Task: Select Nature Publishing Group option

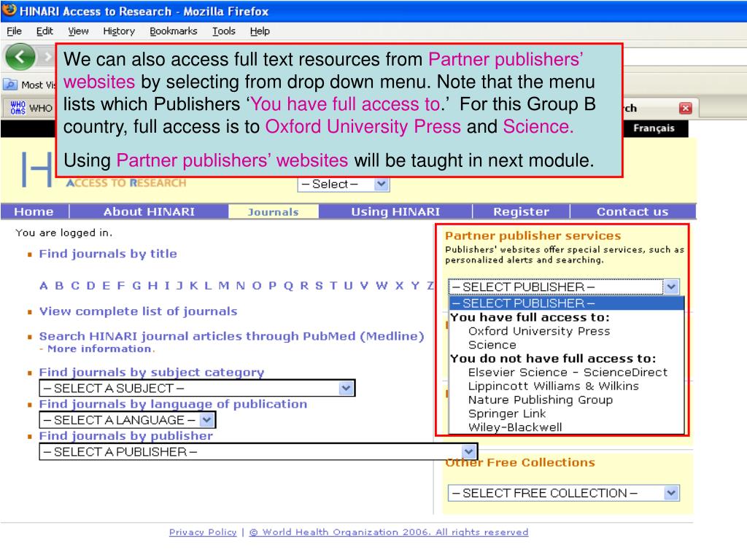Action: [541, 400]
